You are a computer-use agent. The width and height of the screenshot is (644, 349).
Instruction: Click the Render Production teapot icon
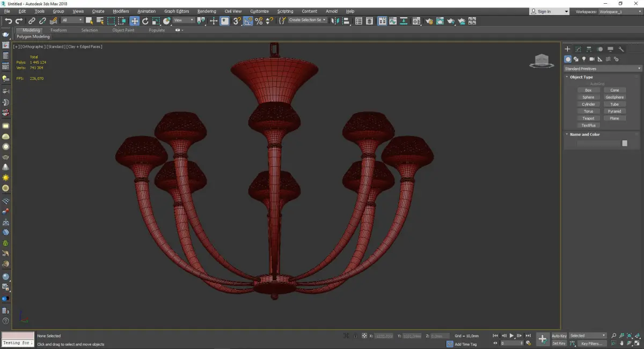click(451, 21)
